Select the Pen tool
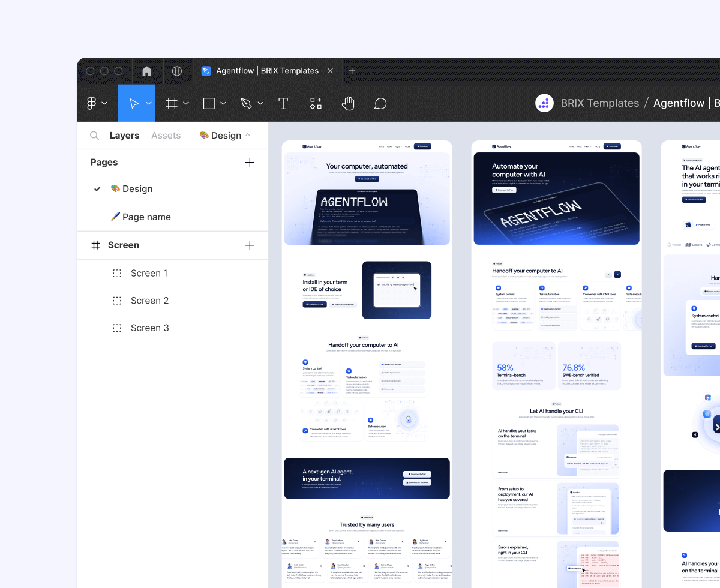Screen dimensions: 720x588 [x=247, y=103]
